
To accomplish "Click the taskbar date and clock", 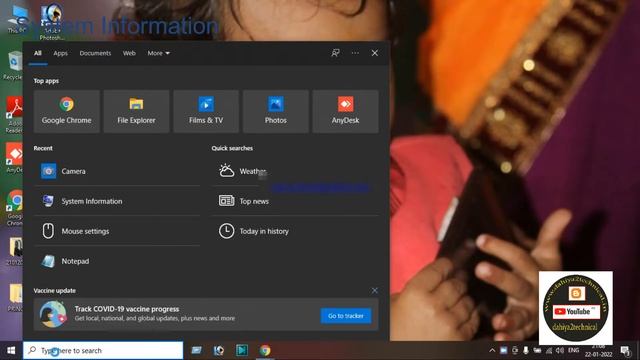I will [598, 351].
